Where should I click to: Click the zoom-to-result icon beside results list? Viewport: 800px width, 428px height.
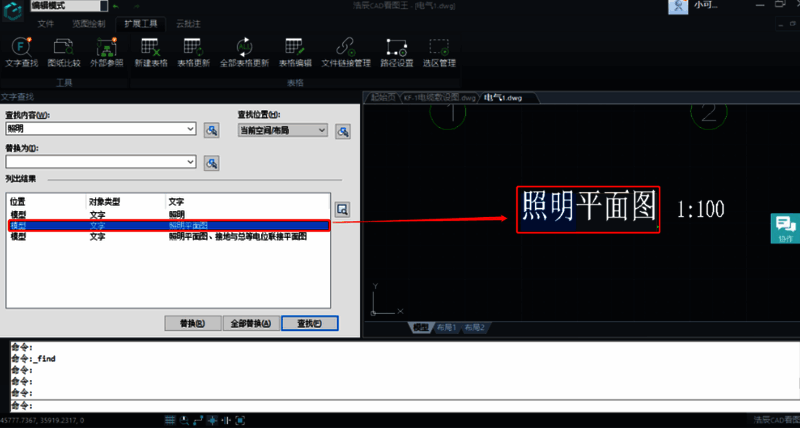(342, 209)
